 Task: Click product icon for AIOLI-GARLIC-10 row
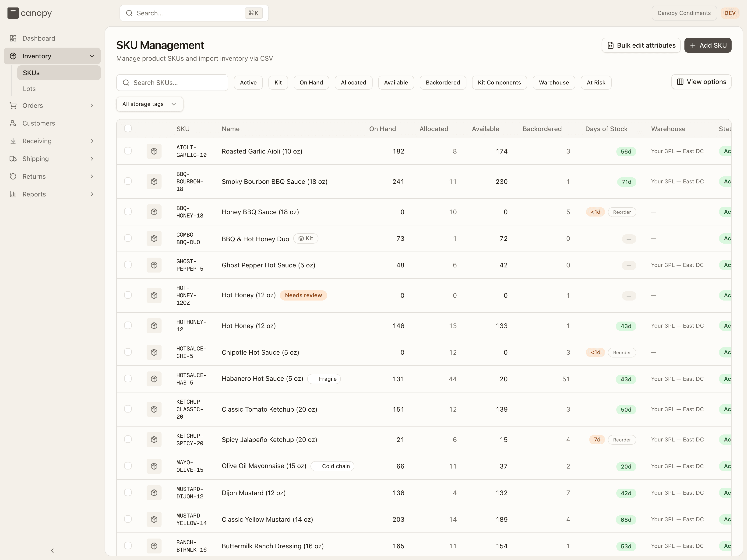tap(154, 151)
